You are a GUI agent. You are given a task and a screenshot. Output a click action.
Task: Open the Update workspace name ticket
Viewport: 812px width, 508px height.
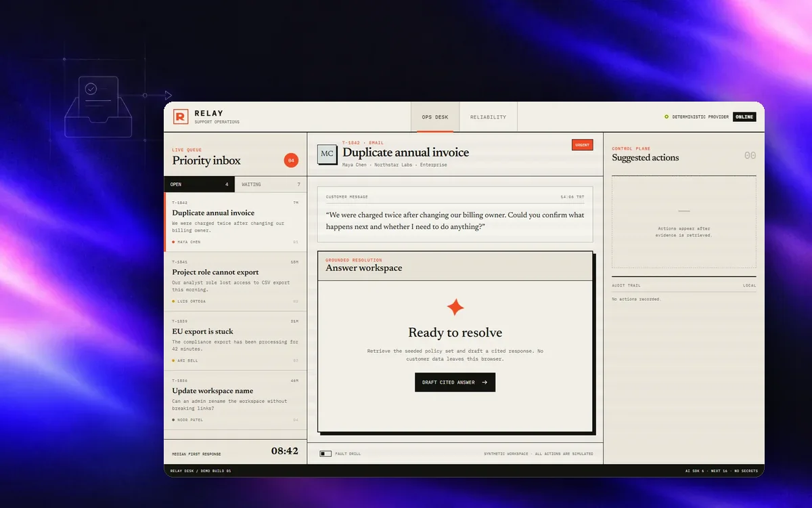[235, 400]
